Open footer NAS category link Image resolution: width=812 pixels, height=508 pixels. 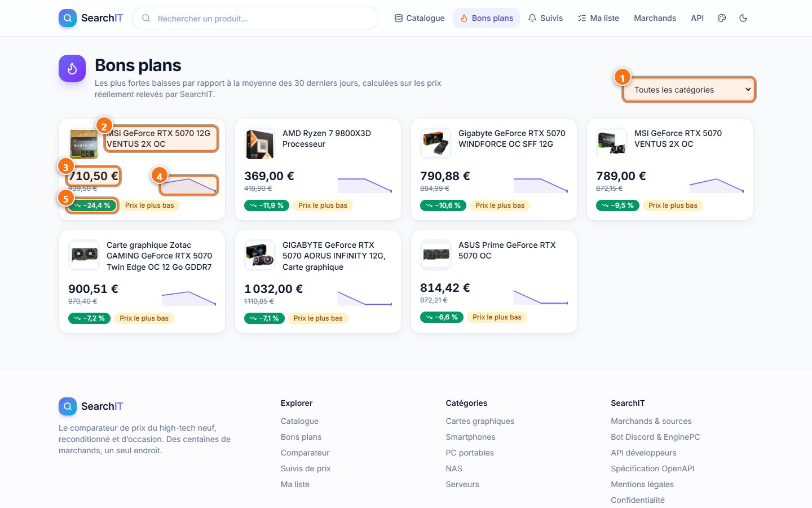tap(454, 468)
